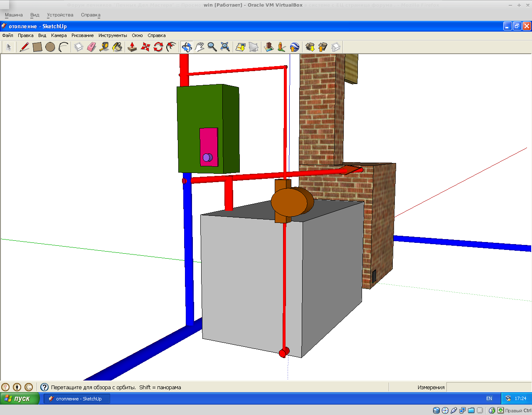Select the Line pencil tool
The image size is (532, 415).
(25, 47)
